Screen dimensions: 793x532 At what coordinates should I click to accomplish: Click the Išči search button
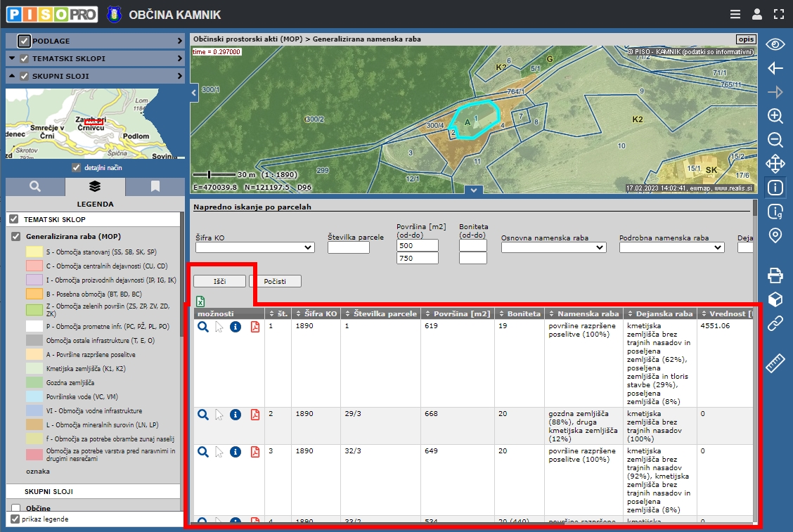[219, 281]
